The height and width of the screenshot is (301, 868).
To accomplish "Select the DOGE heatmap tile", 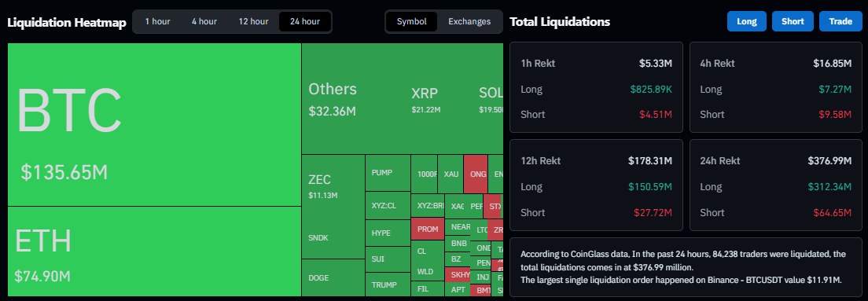I will (x=333, y=277).
